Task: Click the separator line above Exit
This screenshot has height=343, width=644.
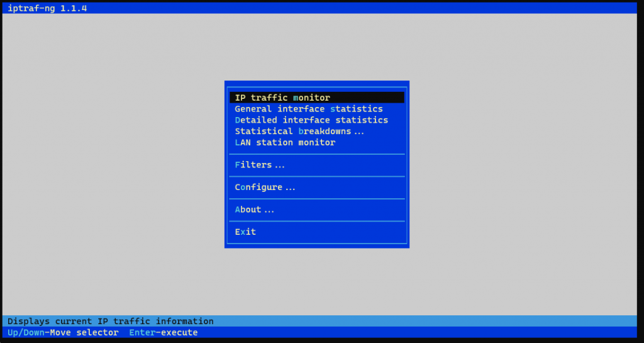Action: (x=317, y=221)
